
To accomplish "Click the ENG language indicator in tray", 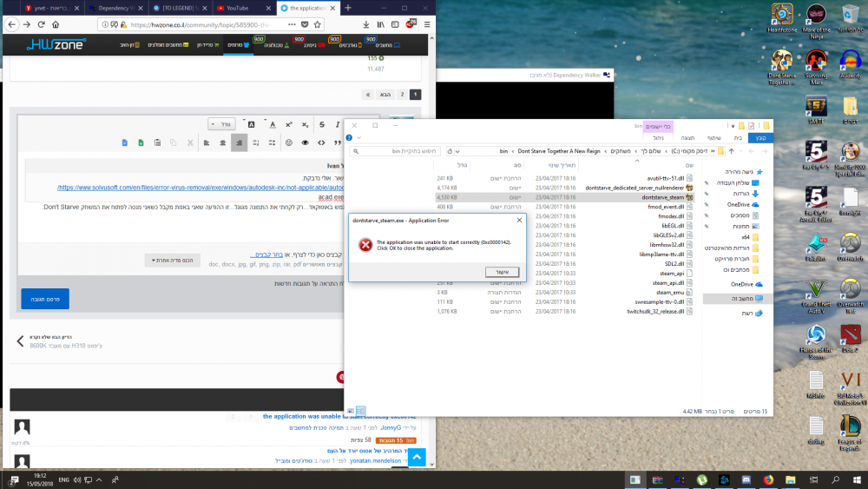I will 63,479.
